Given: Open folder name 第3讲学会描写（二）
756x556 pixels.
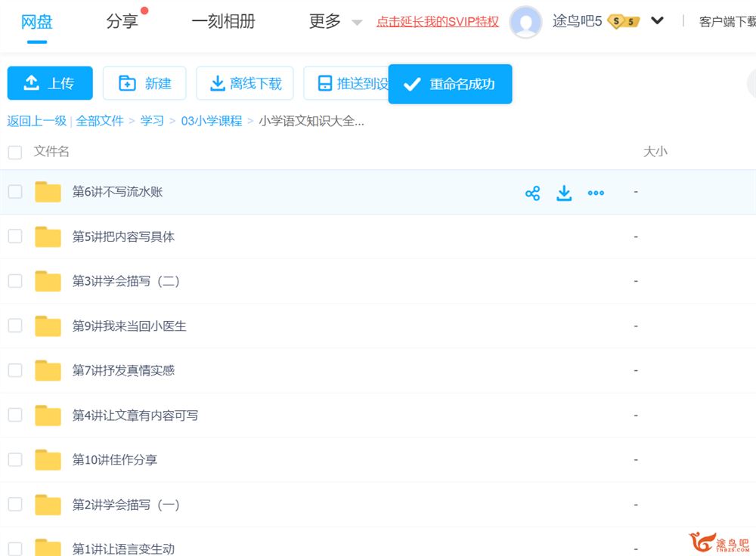Looking at the screenshot, I should tap(125, 281).
